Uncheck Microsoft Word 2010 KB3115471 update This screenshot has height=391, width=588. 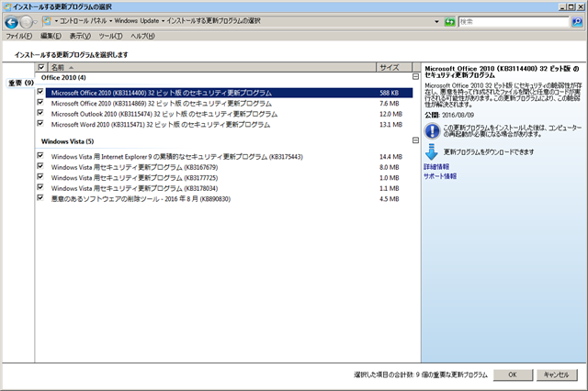[40, 123]
